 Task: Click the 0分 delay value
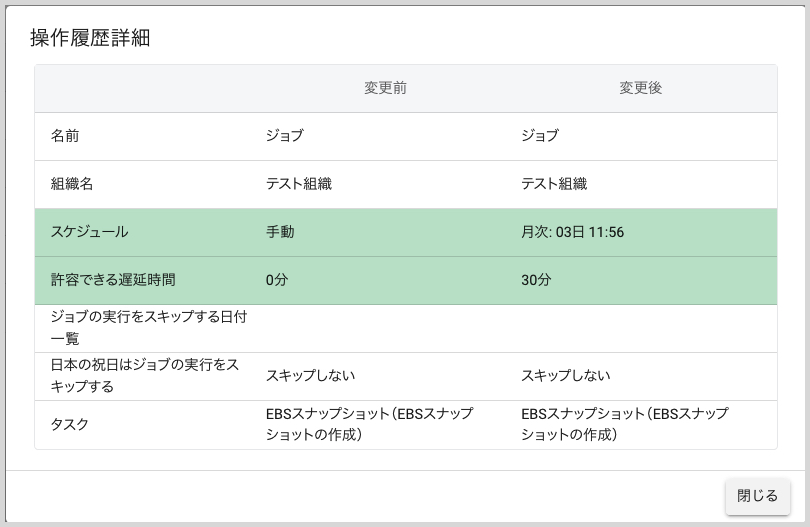[x=276, y=280]
